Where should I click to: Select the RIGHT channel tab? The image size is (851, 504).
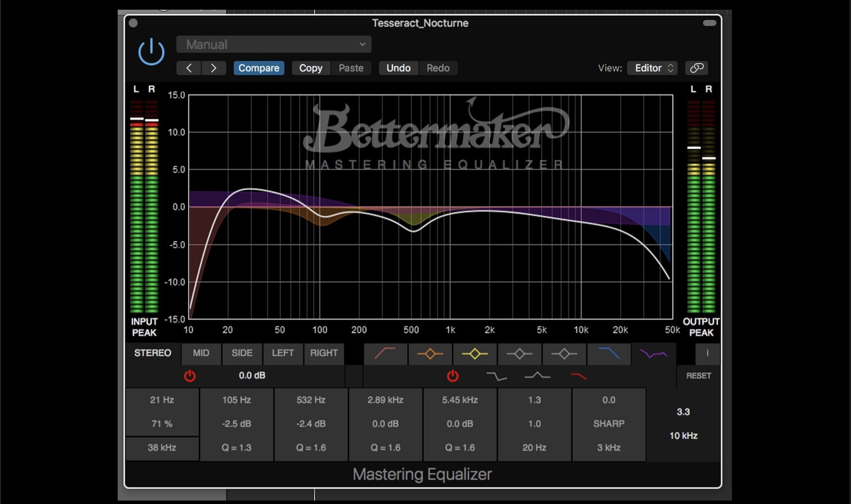[x=324, y=353]
